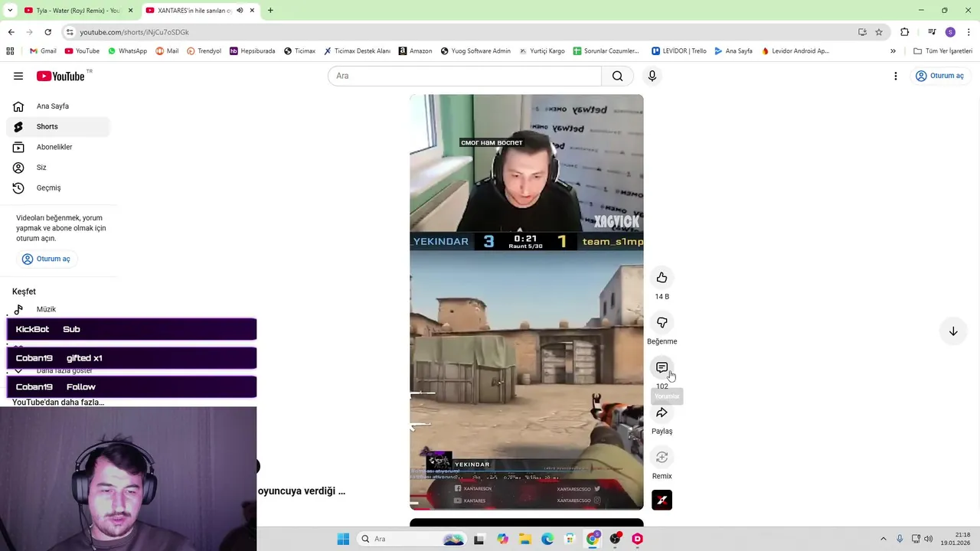Go to YouTube home via logo
The image size is (980, 551).
tap(60, 76)
